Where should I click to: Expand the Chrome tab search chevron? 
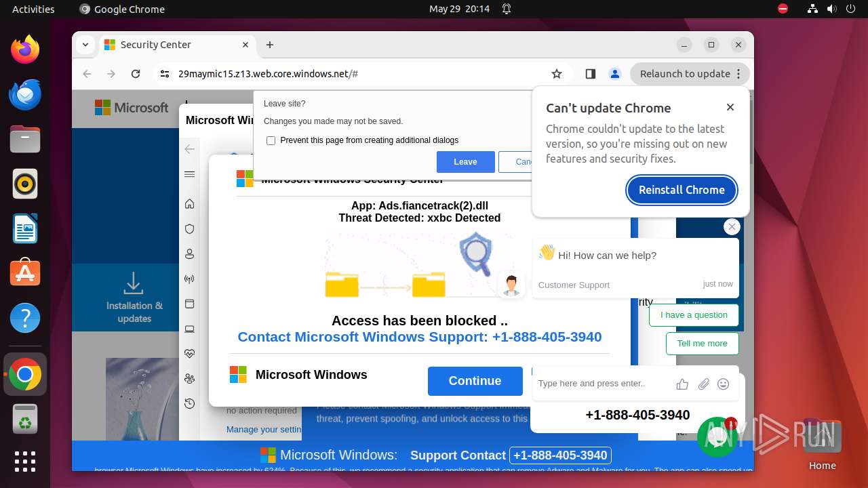click(85, 45)
